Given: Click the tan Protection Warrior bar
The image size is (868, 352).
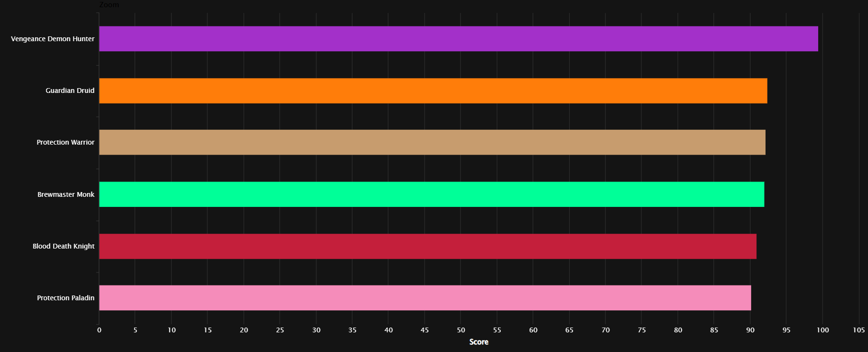Looking at the screenshot, I should point(432,142).
